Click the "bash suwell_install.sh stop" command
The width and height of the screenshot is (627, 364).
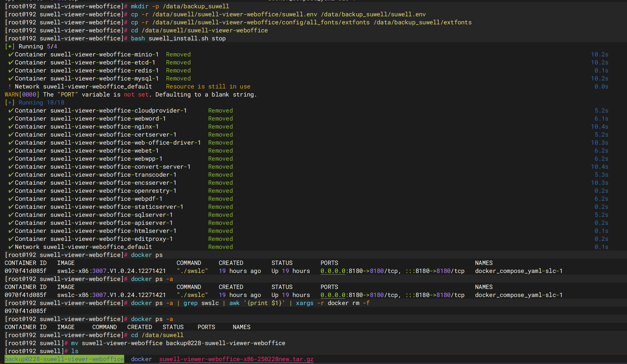click(178, 38)
